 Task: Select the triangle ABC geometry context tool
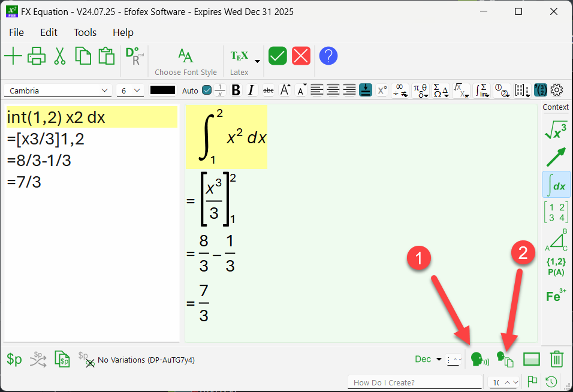556,240
